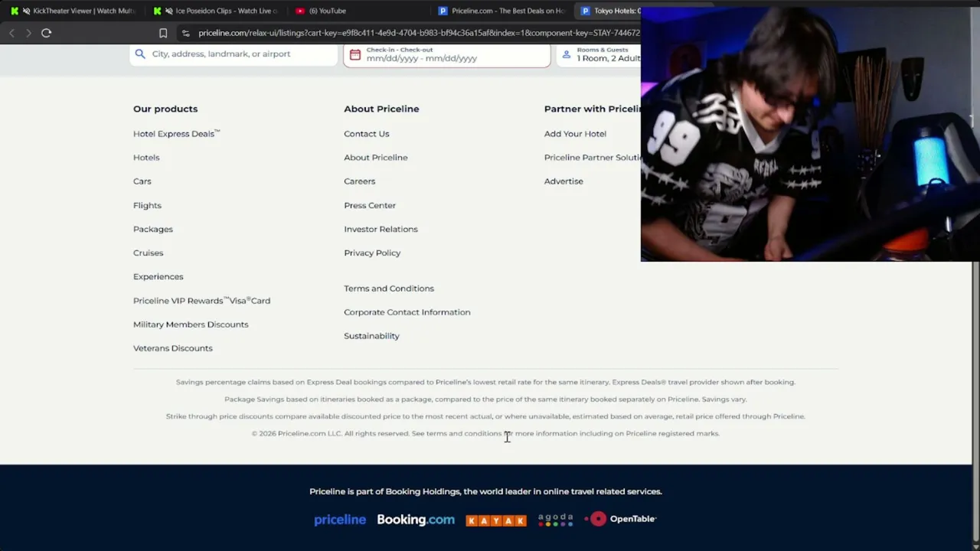Switch to Priceline.com Best Deals tab
The width and height of the screenshot is (980, 551).
(x=501, y=11)
